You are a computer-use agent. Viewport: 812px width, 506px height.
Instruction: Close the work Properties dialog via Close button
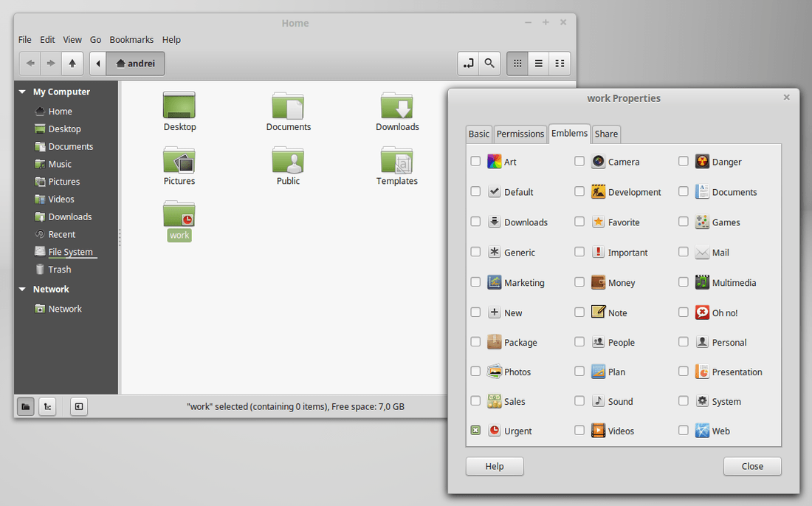(x=751, y=466)
